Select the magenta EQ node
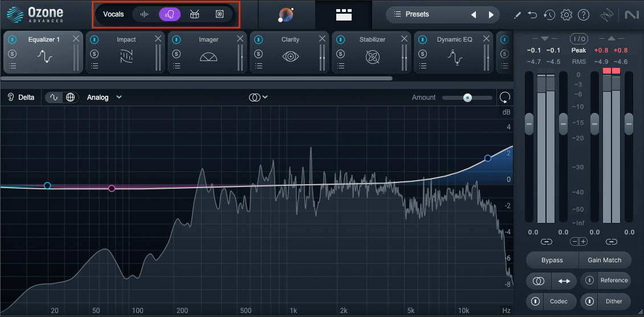644x317 pixels. [x=111, y=189]
